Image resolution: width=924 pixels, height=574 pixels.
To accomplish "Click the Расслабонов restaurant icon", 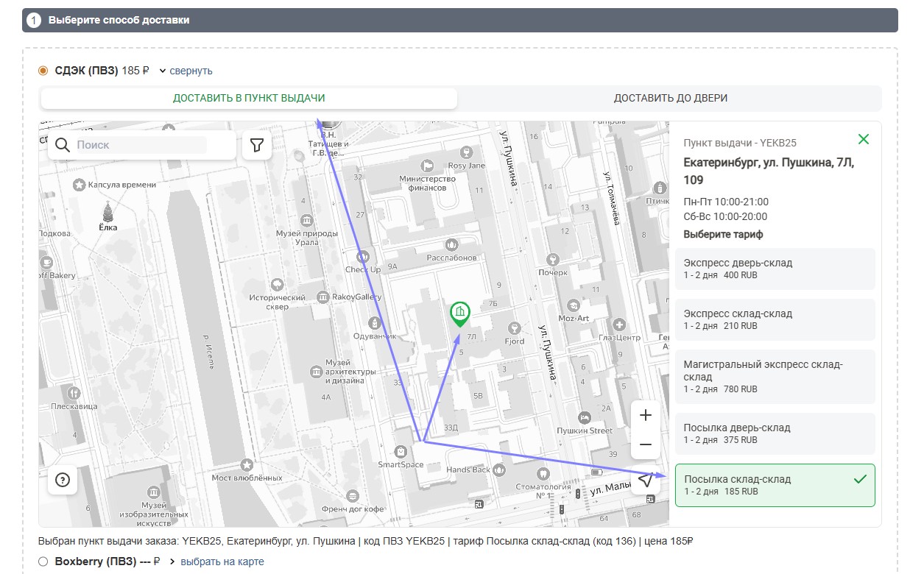I will [451, 244].
